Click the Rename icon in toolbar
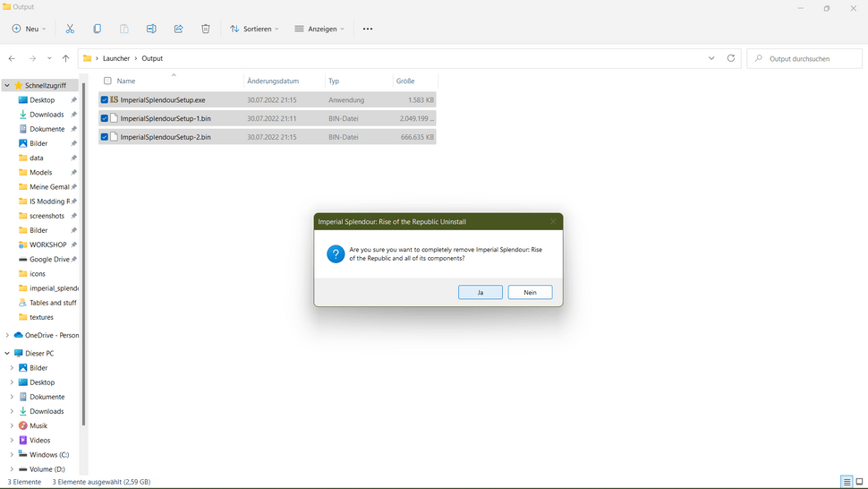868x489 pixels. pyautogui.click(x=151, y=29)
